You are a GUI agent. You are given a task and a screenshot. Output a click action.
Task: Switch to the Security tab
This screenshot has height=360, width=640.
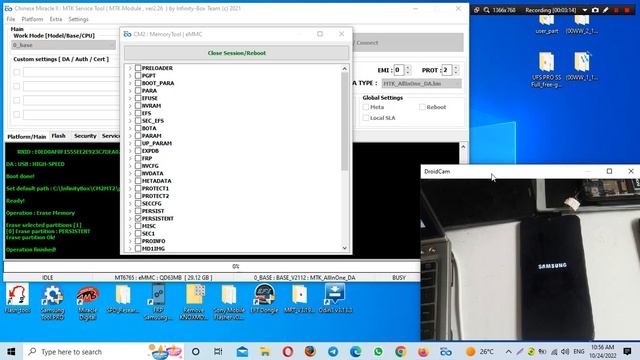[x=85, y=136]
